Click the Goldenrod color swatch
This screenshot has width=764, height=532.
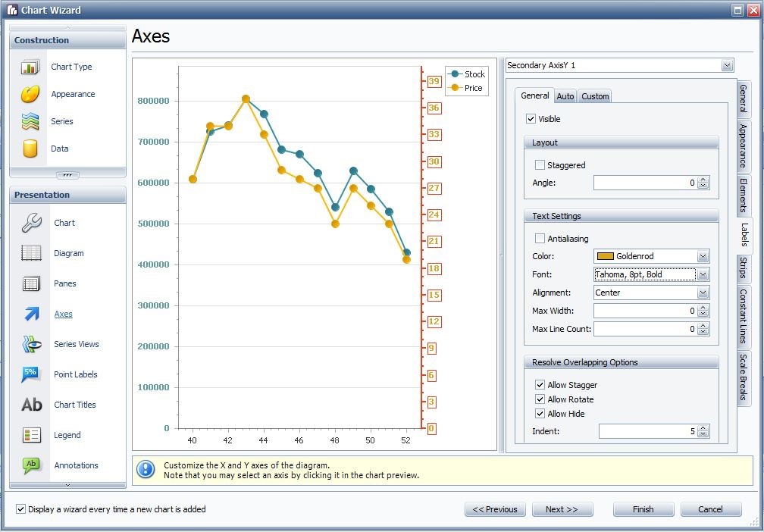pyautogui.click(x=605, y=256)
